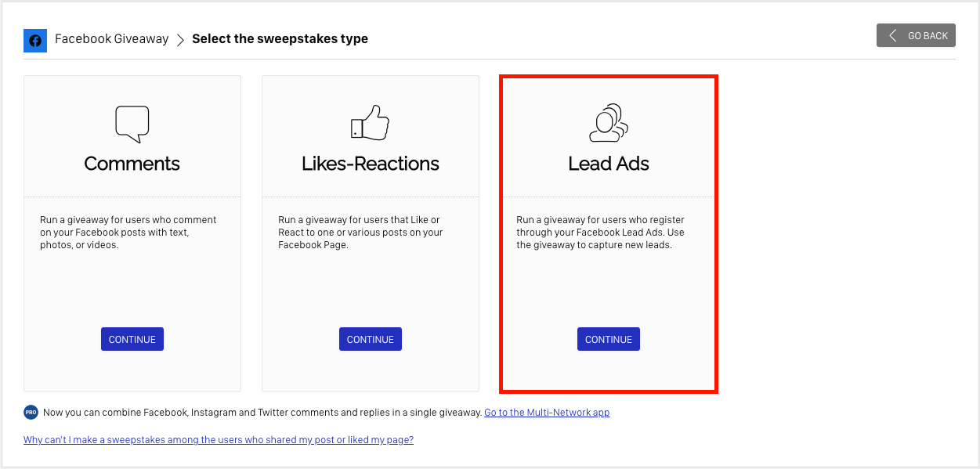Viewport: 980px width, 469px height.
Task: Click the Select the sweepstakes type breadcrumb
Action: point(280,38)
